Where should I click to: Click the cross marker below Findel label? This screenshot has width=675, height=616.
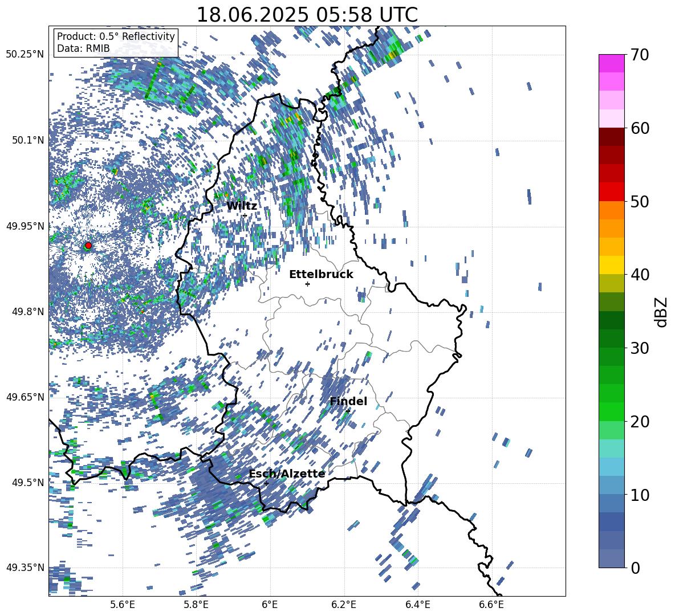[348, 411]
